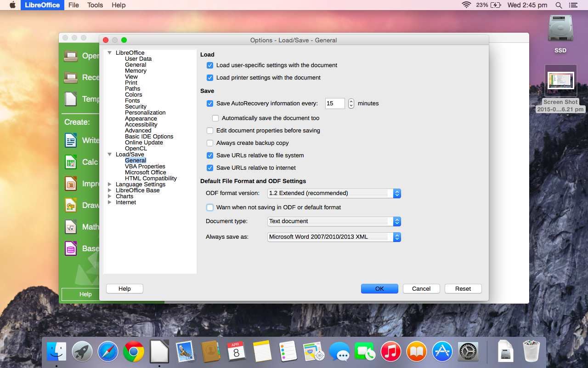The height and width of the screenshot is (368, 588).
Task: Open the Tools menu
Action: [x=95, y=5]
